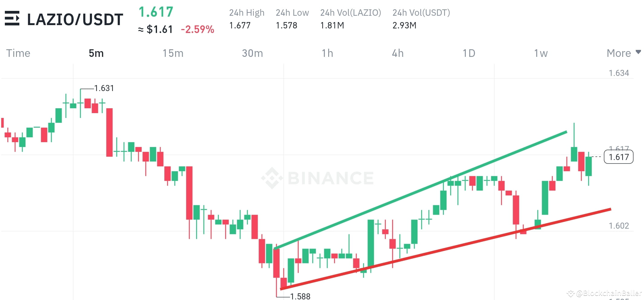The height and width of the screenshot is (300, 644).
Task: Click the active 5m timeframe
Action: [96, 53]
